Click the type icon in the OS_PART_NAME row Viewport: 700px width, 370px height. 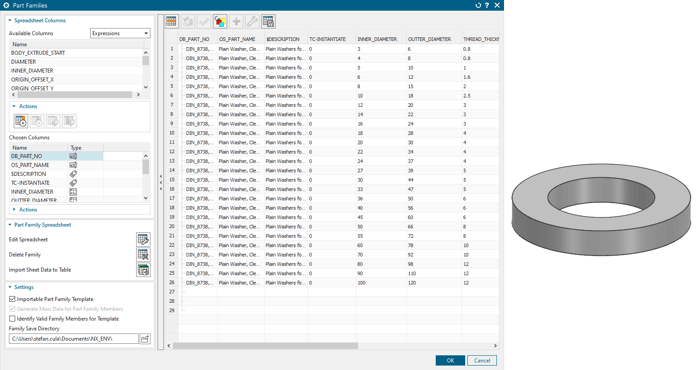tap(73, 165)
